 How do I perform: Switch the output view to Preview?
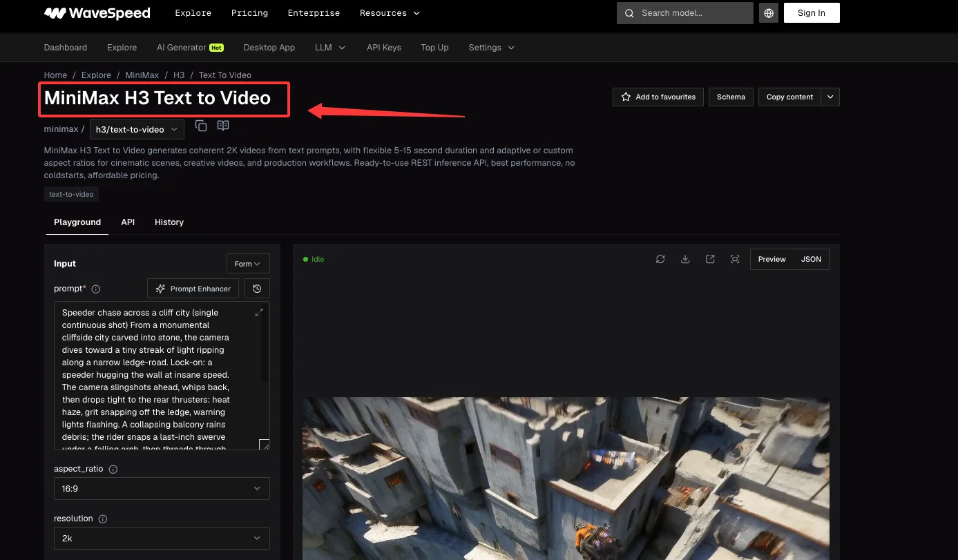[772, 259]
